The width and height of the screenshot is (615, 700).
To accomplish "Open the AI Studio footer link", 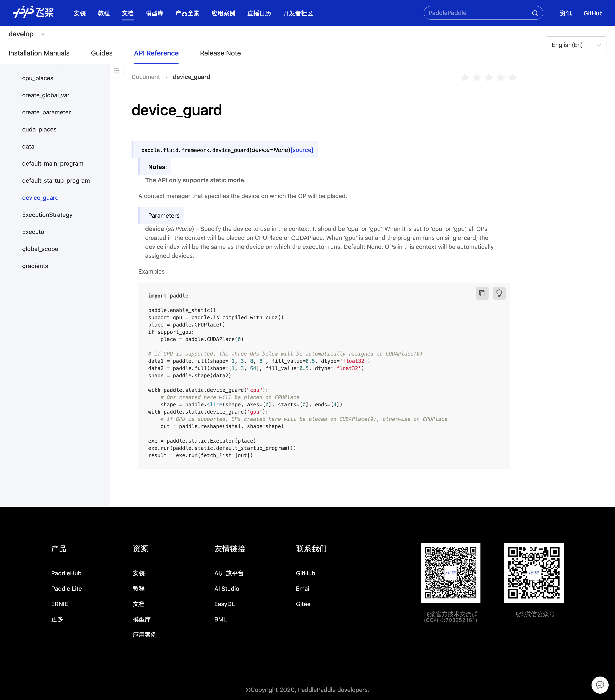I will point(227,588).
